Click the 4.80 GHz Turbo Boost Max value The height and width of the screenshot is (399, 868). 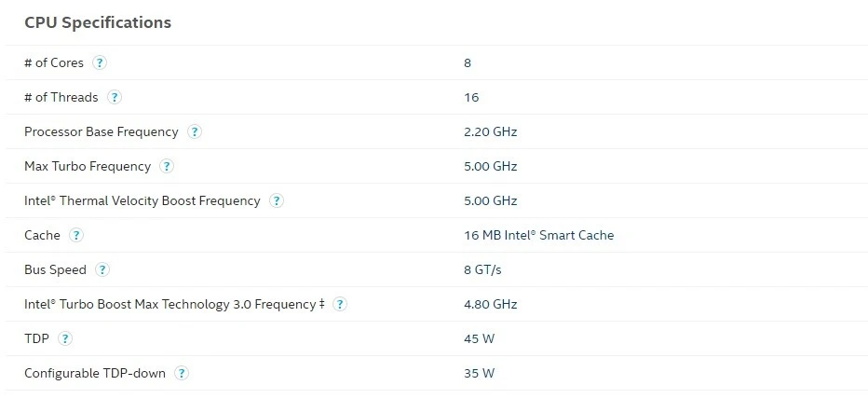coord(491,304)
